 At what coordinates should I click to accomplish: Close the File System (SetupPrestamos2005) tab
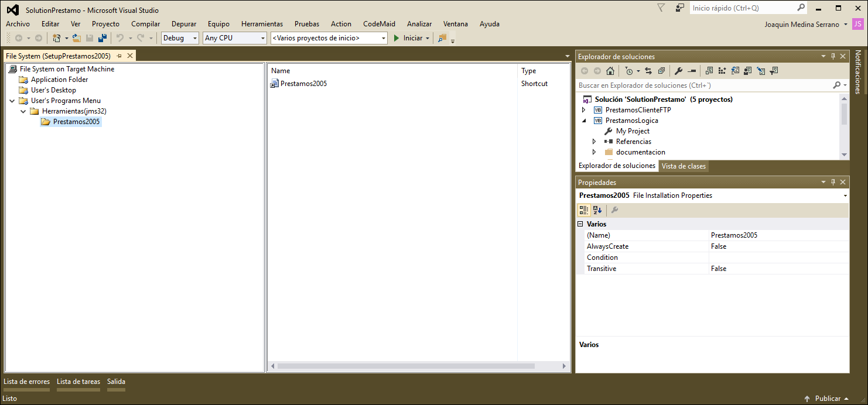[x=130, y=56]
